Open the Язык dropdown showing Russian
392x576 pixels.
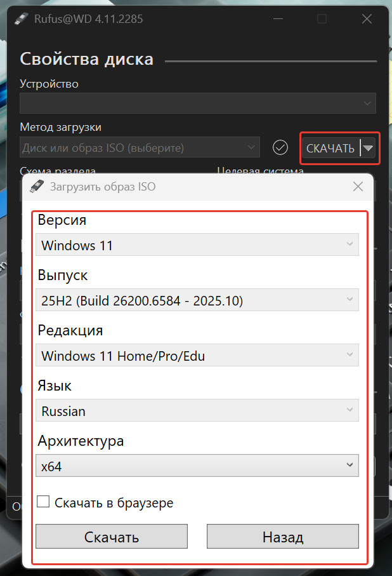[x=197, y=410]
